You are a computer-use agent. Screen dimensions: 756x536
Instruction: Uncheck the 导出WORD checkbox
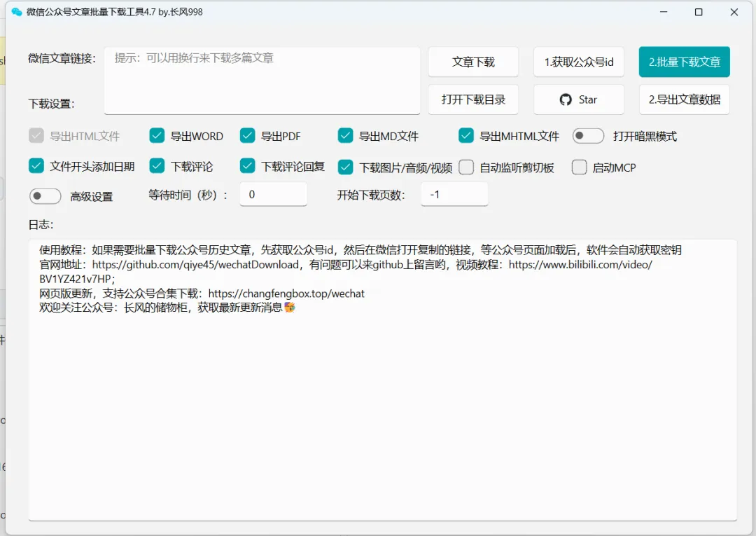pyautogui.click(x=157, y=135)
